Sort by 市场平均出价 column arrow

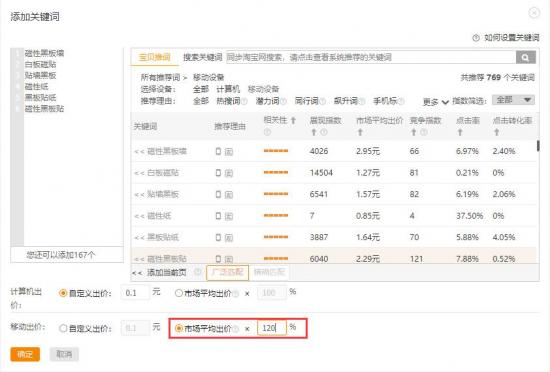360,132
